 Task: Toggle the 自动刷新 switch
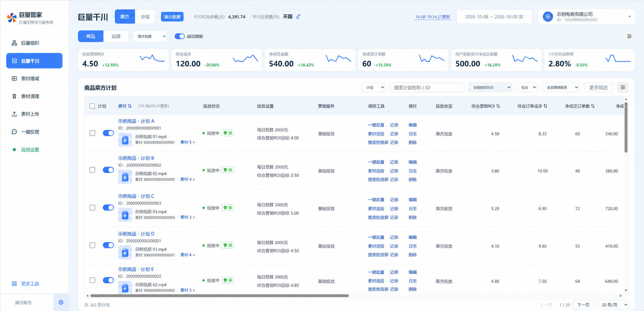(x=180, y=36)
